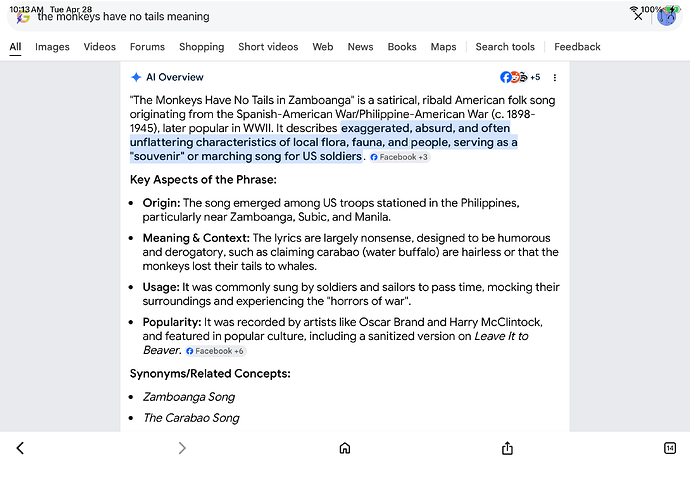Switch to the Short videos tab
Image resolution: width=690 pixels, height=479 pixels.
268,47
